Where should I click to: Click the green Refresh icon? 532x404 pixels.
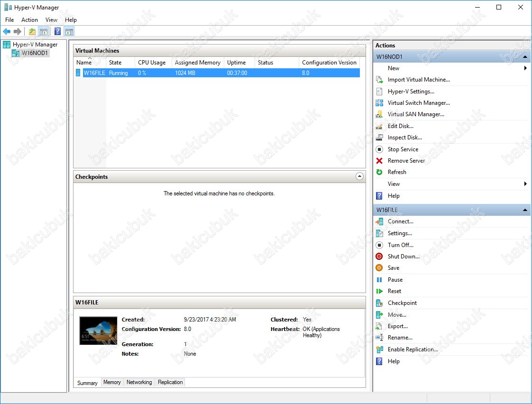tap(379, 172)
